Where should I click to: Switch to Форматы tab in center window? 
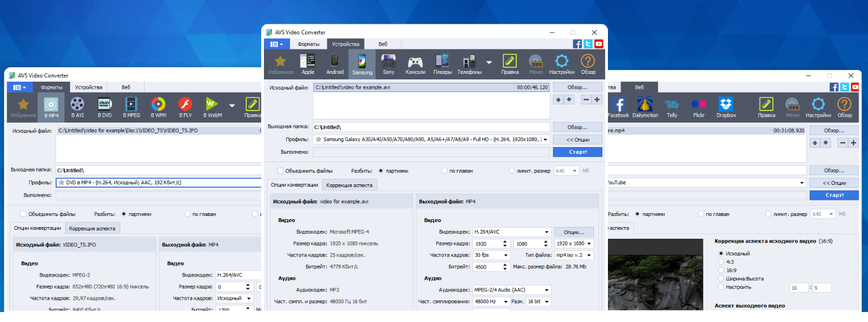(308, 44)
